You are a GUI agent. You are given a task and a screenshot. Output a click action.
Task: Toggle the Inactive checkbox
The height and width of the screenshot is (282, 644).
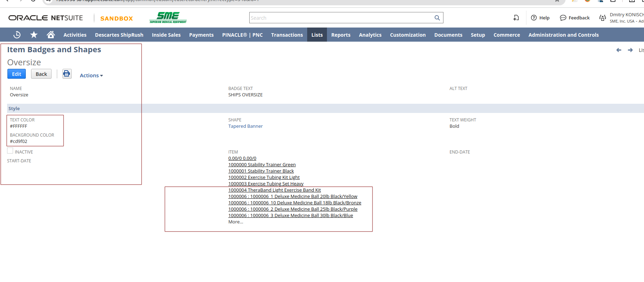click(x=10, y=151)
